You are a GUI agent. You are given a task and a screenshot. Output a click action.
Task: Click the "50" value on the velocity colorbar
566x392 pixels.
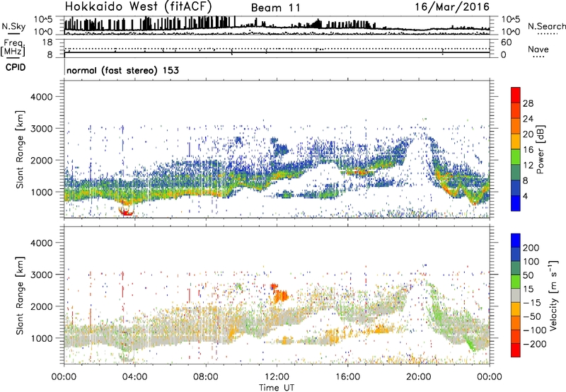point(528,275)
